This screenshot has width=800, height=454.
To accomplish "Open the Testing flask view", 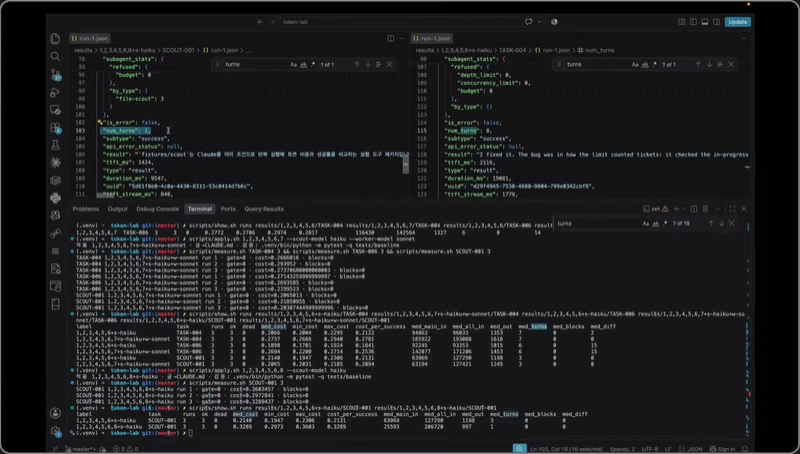I will pyautogui.click(x=55, y=145).
